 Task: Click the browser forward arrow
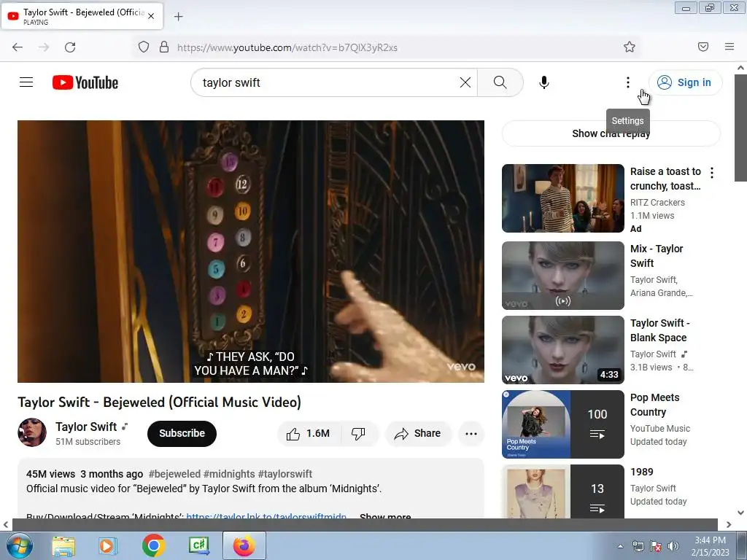[44, 47]
